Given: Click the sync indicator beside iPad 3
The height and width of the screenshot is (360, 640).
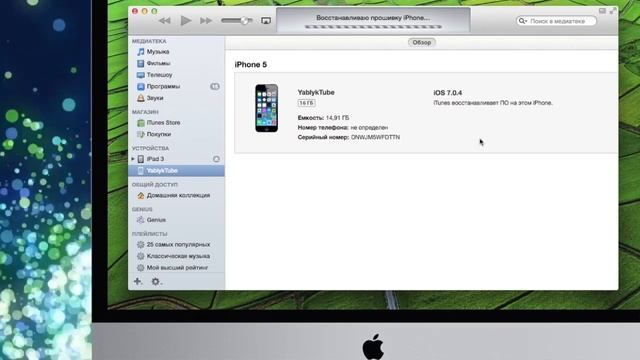Looking at the screenshot, I should click(x=216, y=159).
